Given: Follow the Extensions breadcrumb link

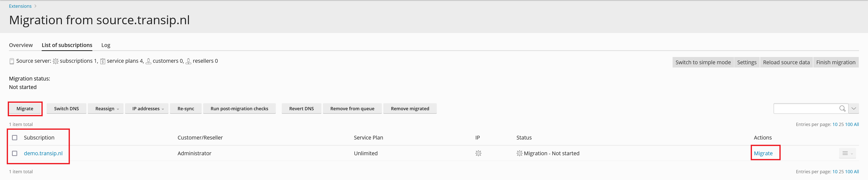Looking at the screenshot, I should tap(20, 6).
